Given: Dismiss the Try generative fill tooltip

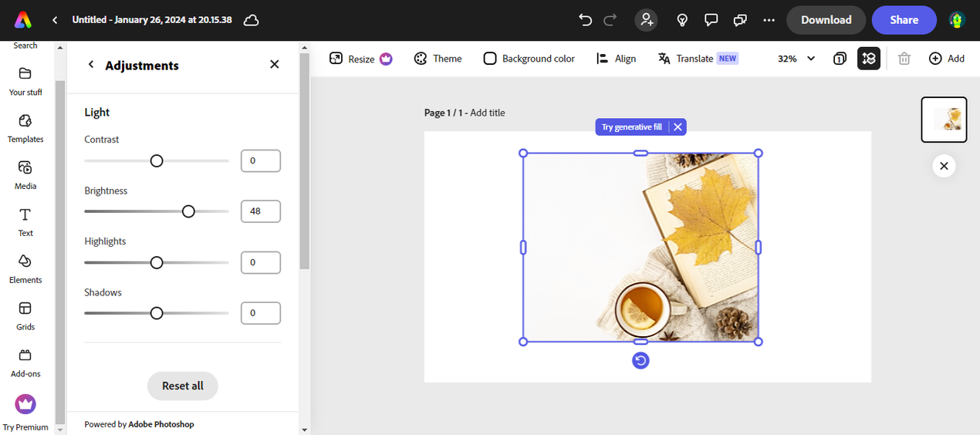Looking at the screenshot, I should point(678,127).
